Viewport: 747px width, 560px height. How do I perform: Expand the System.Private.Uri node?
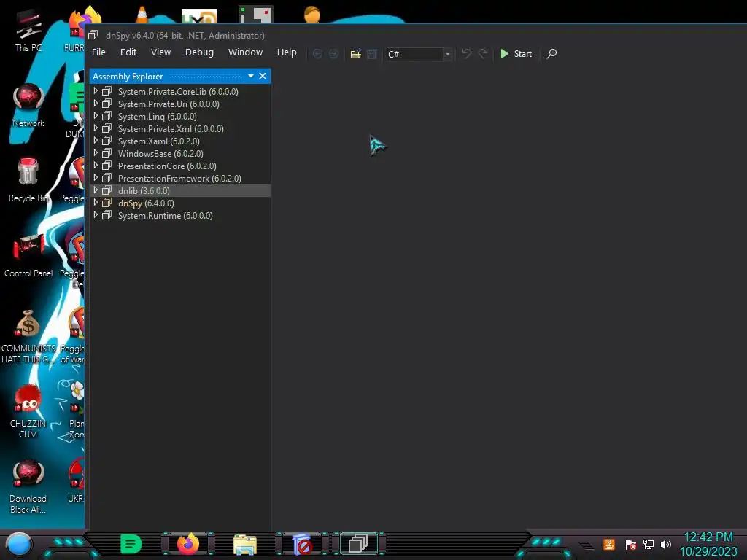click(96, 104)
